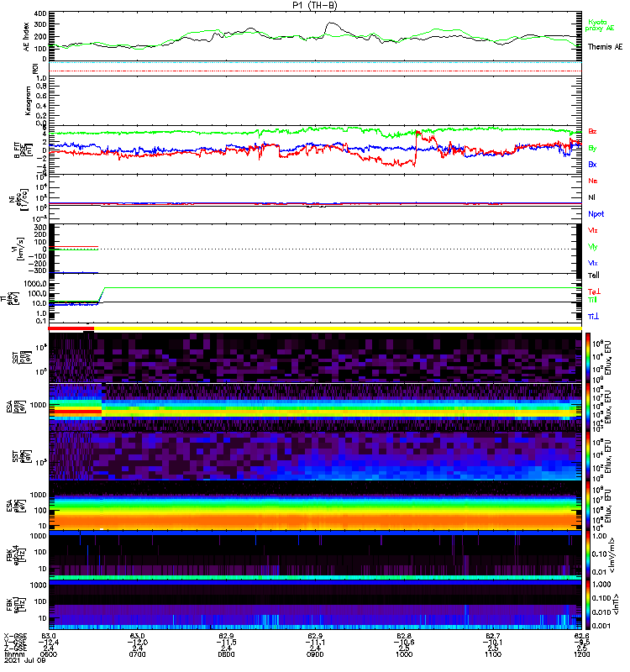Click the "ESA elec [eV]" axis label
630x672 pixels.
(x=16, y=506)
